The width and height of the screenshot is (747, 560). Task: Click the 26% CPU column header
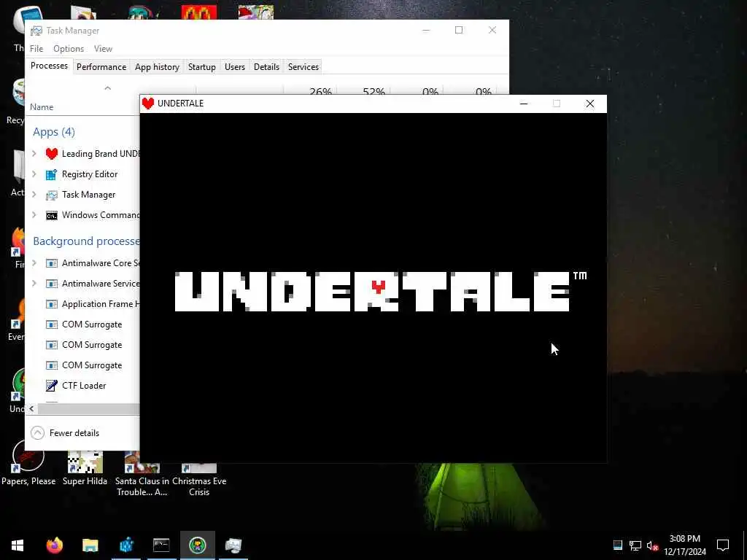pos(320,91)
